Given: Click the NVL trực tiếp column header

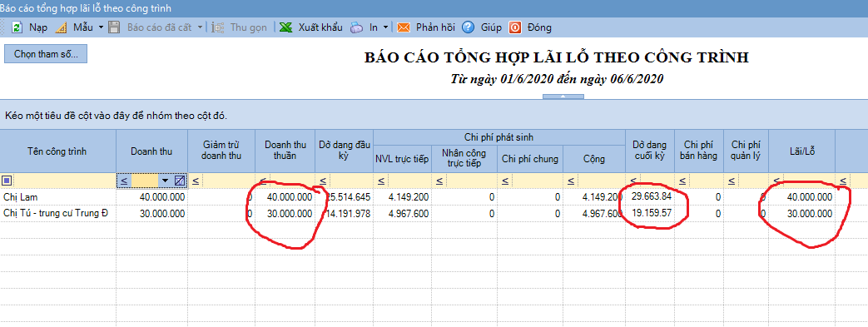Looking at the screenshot, I should coord(403,159).
